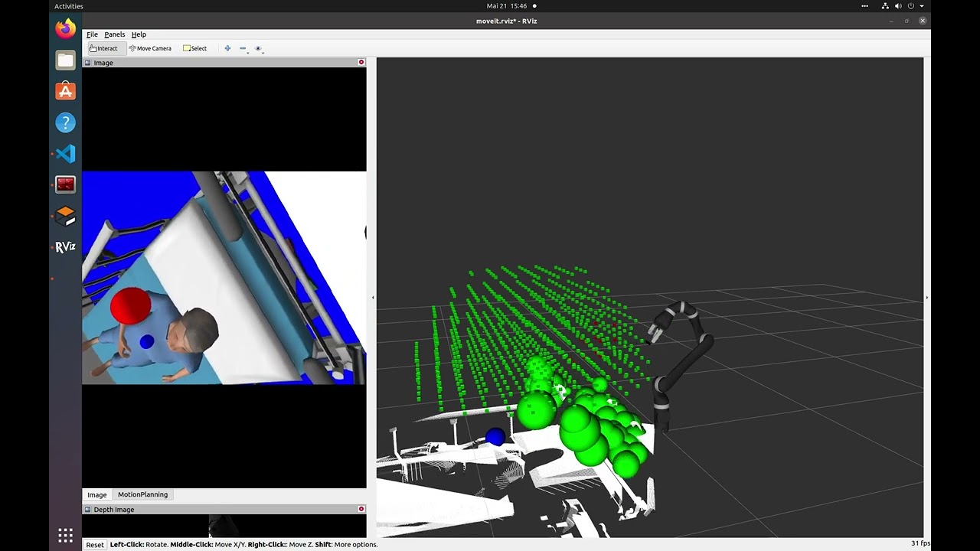
Task: Open the Help icon in dock
Action: click(x=65, y=122)
